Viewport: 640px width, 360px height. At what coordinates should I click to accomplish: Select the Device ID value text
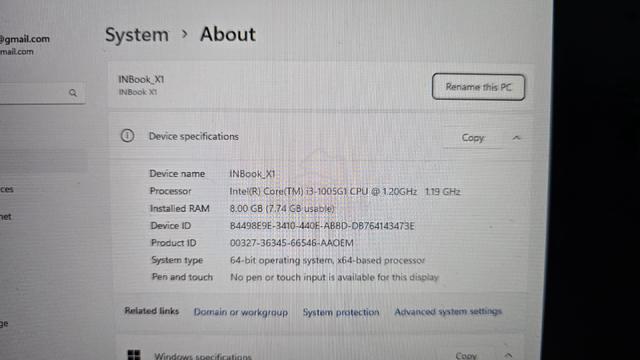click(322, 226)
